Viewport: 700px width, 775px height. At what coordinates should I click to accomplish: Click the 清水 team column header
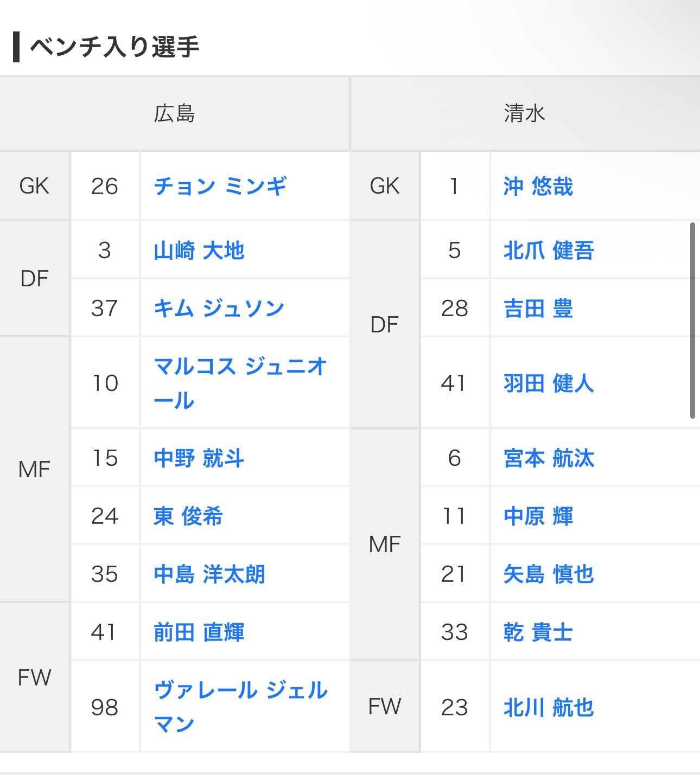525,113
